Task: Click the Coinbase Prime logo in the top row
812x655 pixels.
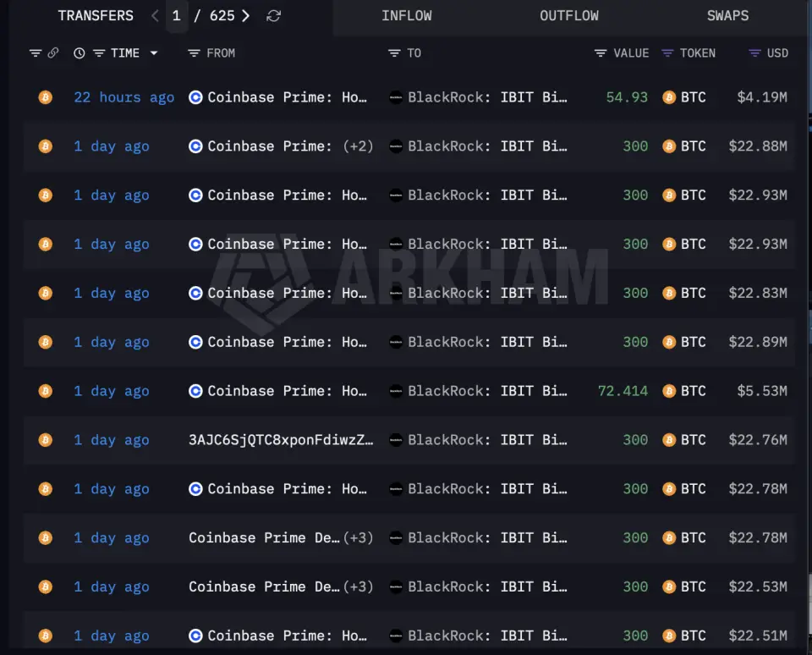Action: 195,97
